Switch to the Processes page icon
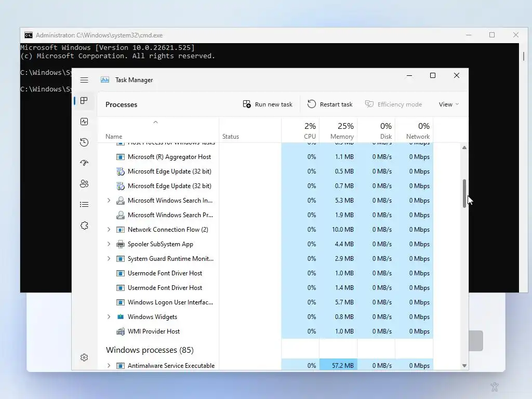Image resolution: width=532 pixels, height=399 pixels. point(84,101)
